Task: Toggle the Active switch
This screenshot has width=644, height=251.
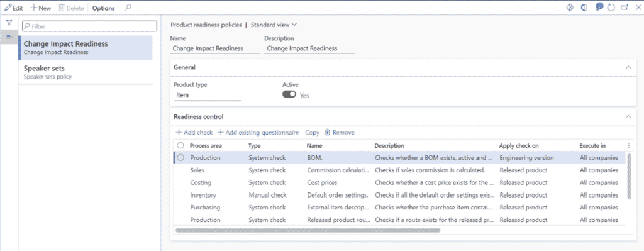Action: [x=289, y=95]
